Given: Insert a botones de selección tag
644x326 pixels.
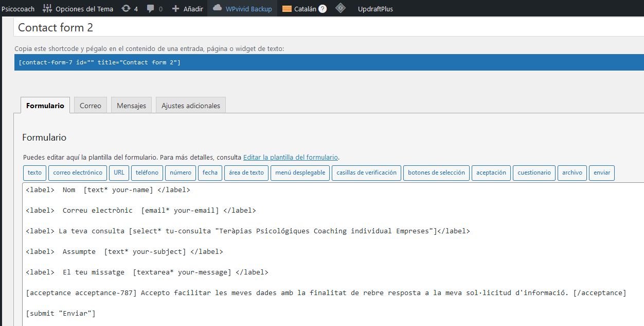Looking at the screenshot, I should 436,173.
